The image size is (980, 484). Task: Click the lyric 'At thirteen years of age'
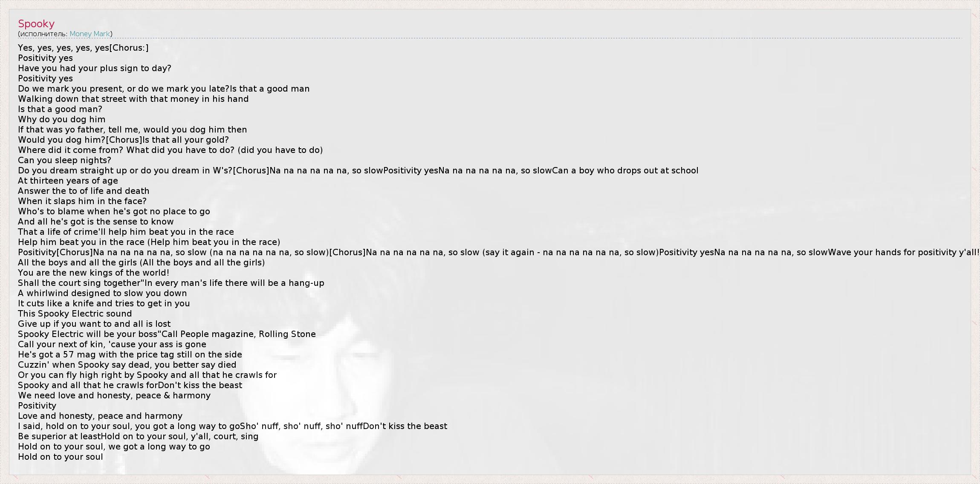[68, 181]
